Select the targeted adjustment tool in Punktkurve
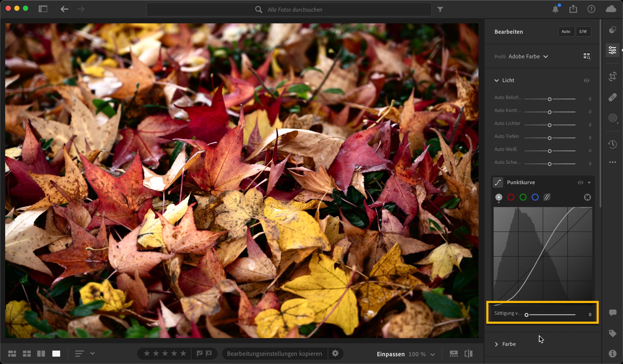623x364 pixels. 587,197
